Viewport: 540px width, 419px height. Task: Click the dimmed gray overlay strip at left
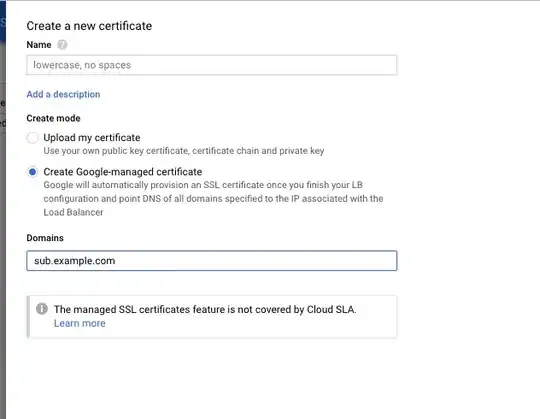pyautogui.click(x=3, y=241)
